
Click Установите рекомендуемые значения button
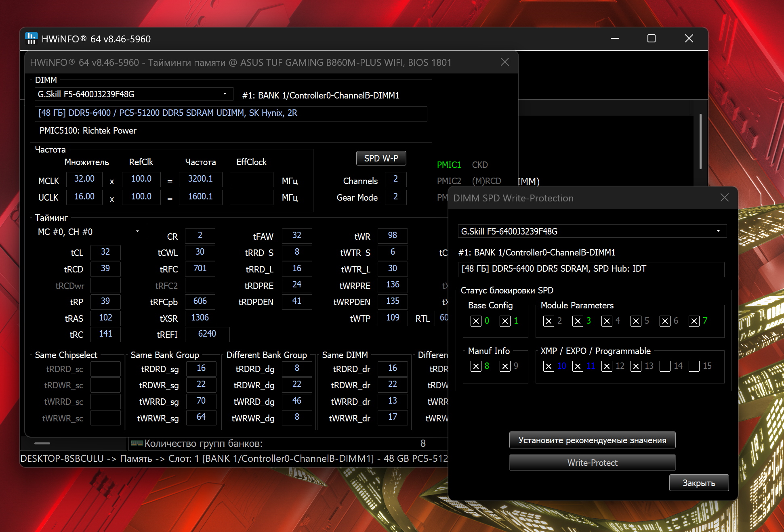[592, 440]
